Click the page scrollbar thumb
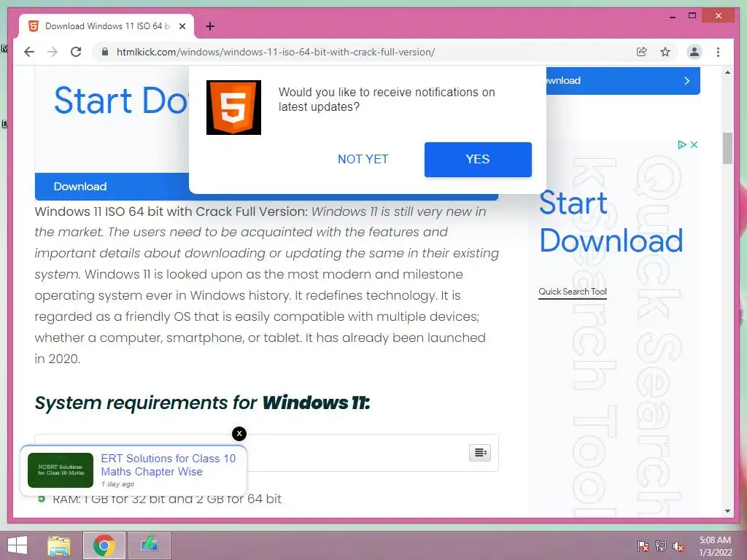 (x=727, y=148)
